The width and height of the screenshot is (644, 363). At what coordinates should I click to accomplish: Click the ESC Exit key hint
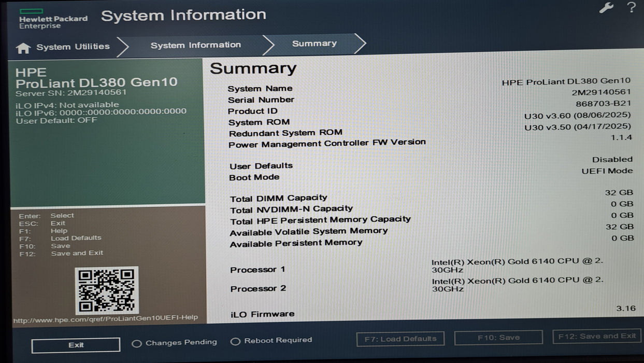pos(42,223)
